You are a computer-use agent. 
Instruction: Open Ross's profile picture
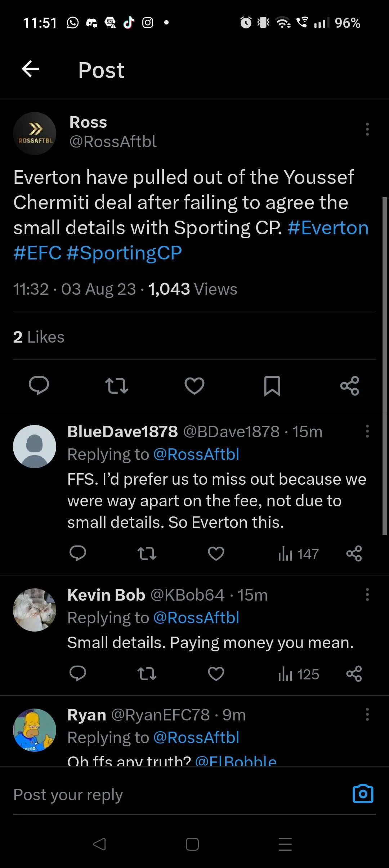coord(35,134)
